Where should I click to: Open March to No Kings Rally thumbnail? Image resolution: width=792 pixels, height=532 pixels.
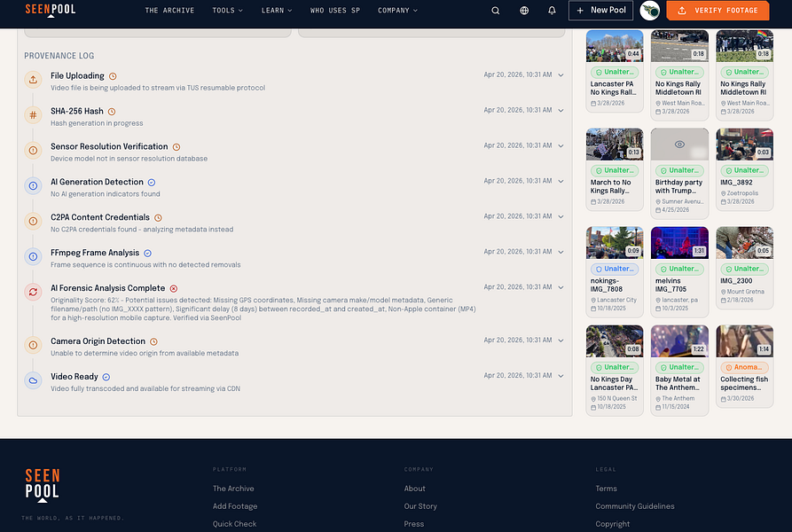click(615, 145)
